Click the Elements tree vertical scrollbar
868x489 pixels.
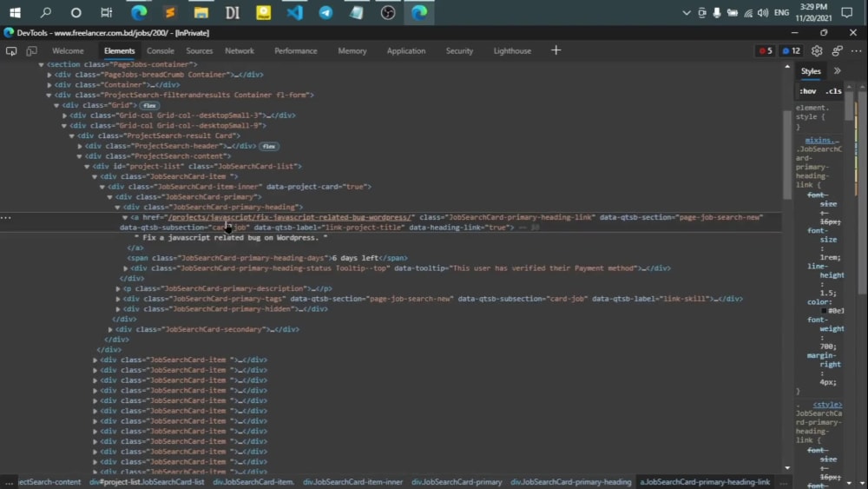tap(787, 155)
